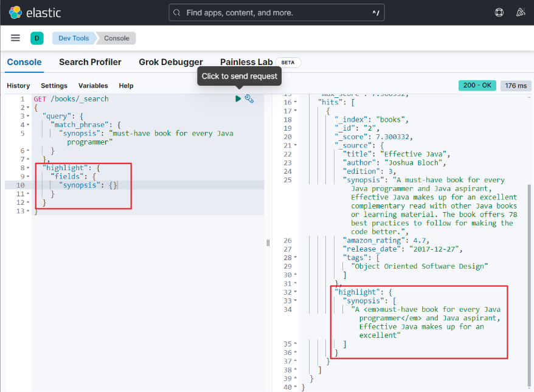The height and width of the screenshot is (392, 534).
Task: Click the amazon_rating 4.7 value
Action: tap(419, 241)
